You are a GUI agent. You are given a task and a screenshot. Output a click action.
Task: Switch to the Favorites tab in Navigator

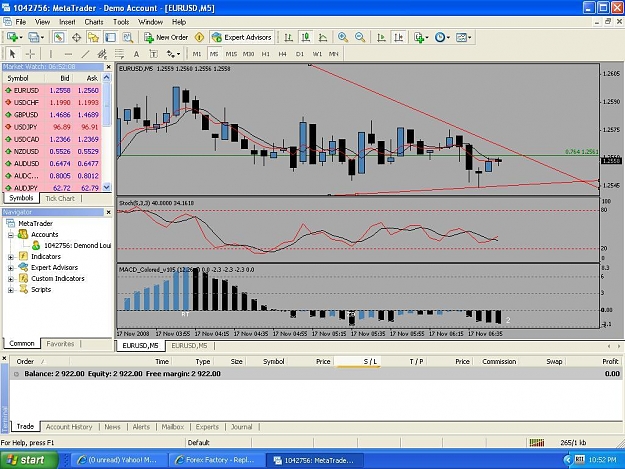(x=60, y=343)
